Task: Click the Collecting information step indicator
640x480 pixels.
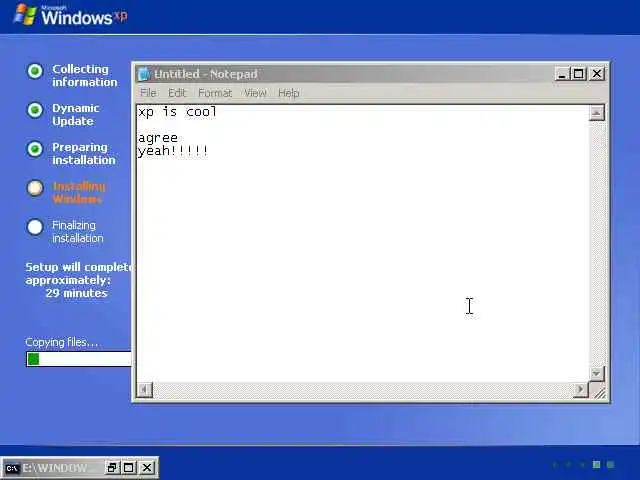Action: [35, 71]
